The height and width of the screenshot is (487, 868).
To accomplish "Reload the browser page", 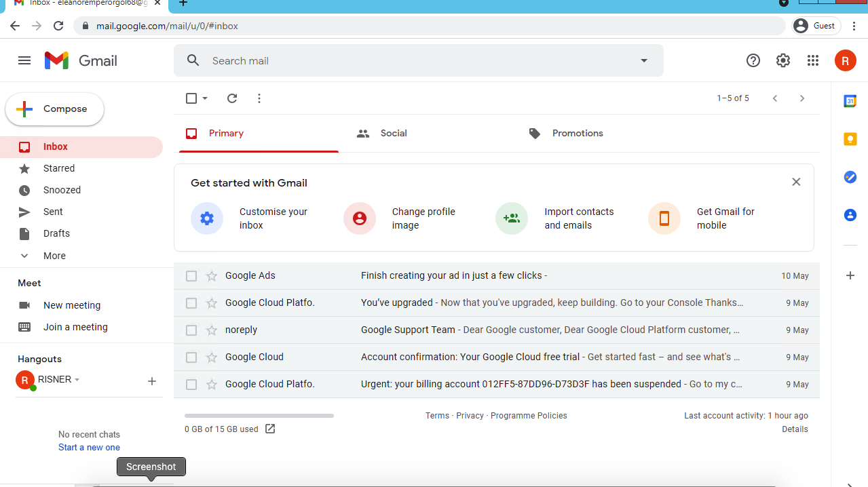I will tap(58, 26).
